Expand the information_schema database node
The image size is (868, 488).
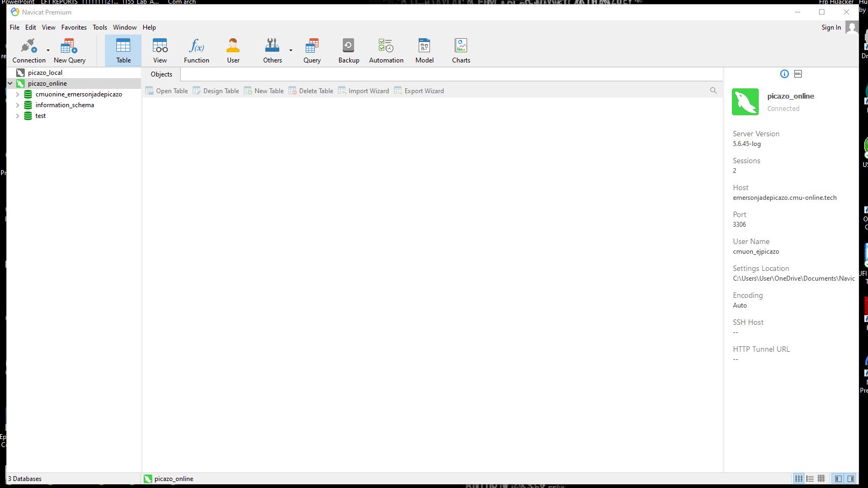(x=18, y=105)
